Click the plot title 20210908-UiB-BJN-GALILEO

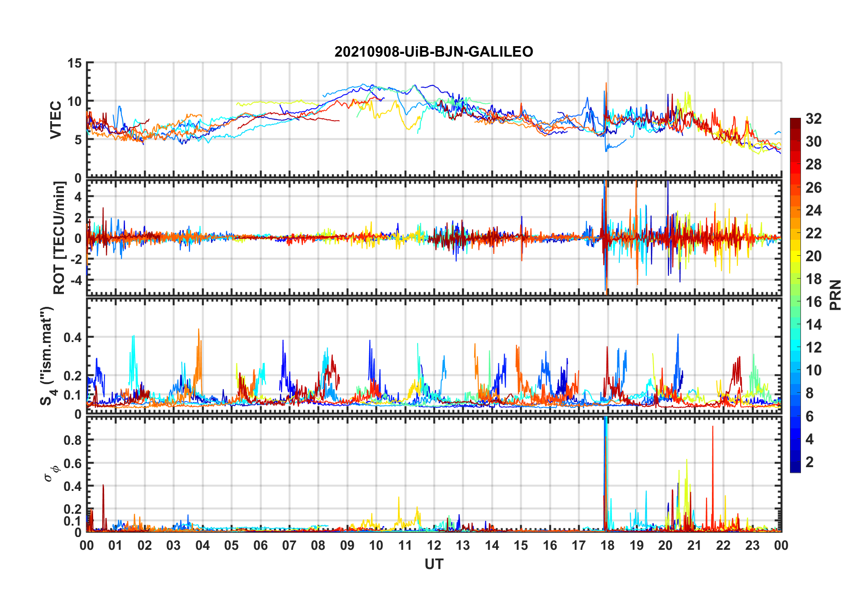point(434,52)
